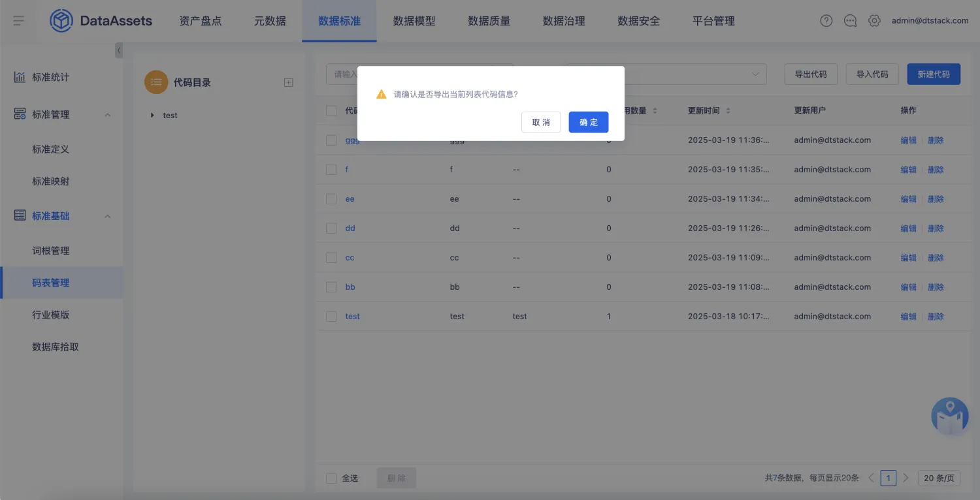This screenshot has width=980, height=500.
Task: Click the orange 代码目录 list icon
Action: tap(156, 82)
